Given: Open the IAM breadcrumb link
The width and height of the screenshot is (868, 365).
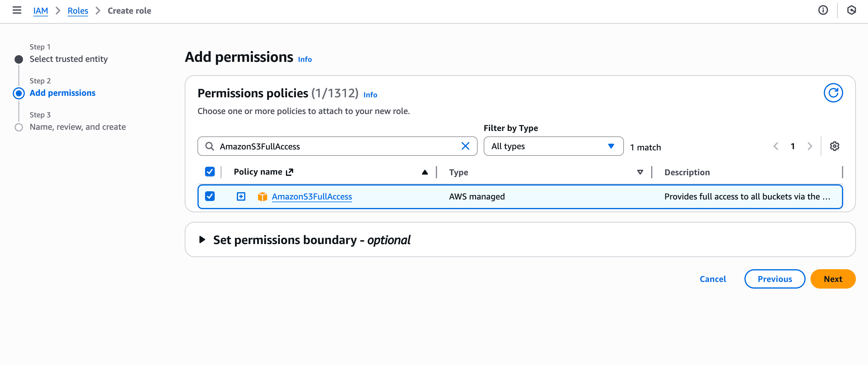Looking at the screenshot, I should point(41,10).
